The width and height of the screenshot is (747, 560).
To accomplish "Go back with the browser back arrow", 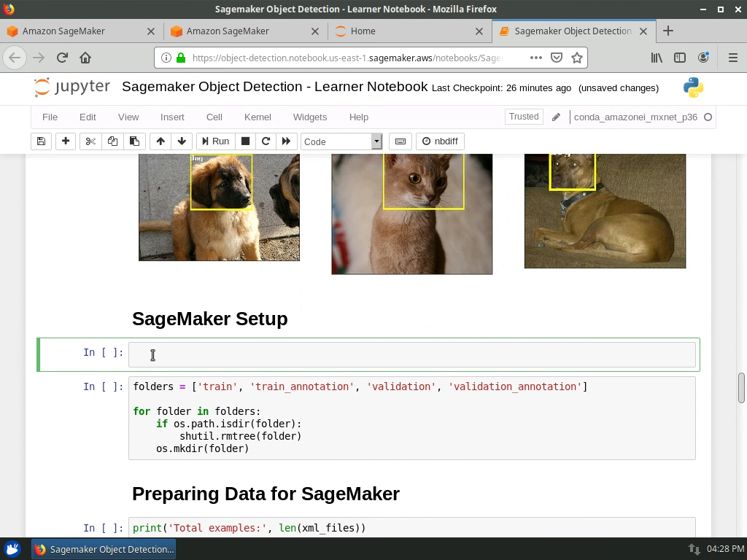I will 15,58.
